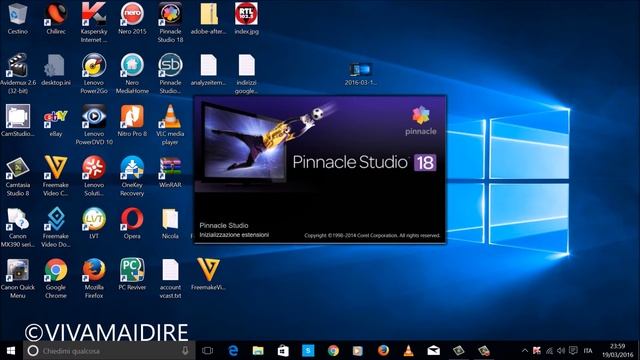
Task: Open Kaspersky Internet Security shortcut
Action: pos(94,22)
